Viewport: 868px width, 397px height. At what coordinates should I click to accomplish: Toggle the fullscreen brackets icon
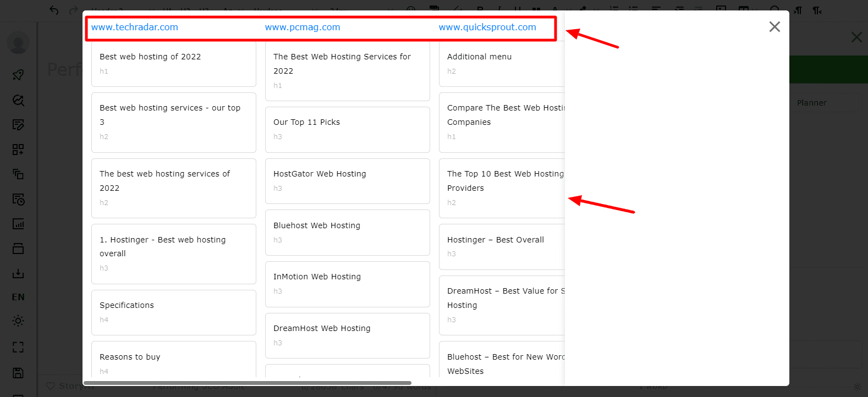pyautogui.click(x=18, y=347)
